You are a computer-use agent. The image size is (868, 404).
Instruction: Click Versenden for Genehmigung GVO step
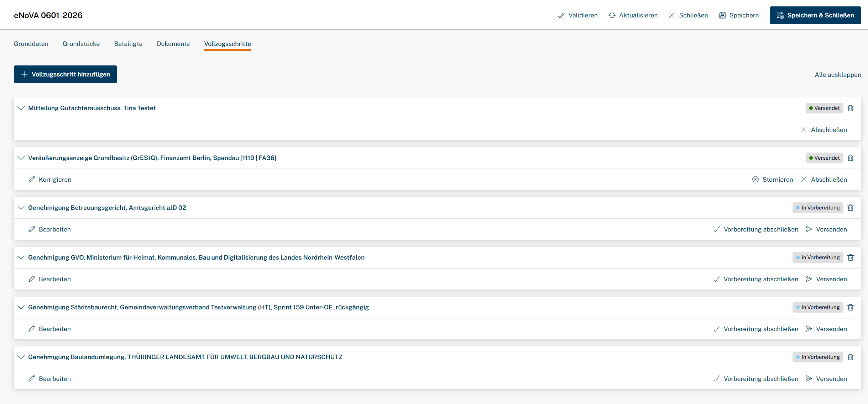[826, 279]
